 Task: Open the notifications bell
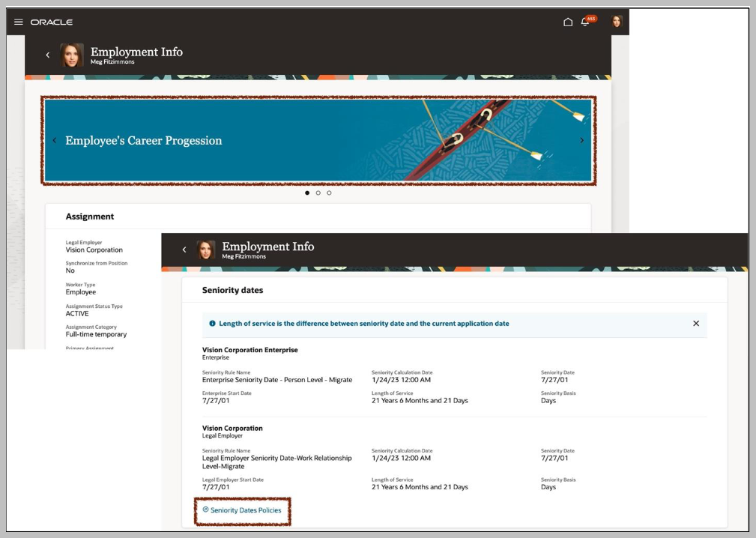point(585,22)
